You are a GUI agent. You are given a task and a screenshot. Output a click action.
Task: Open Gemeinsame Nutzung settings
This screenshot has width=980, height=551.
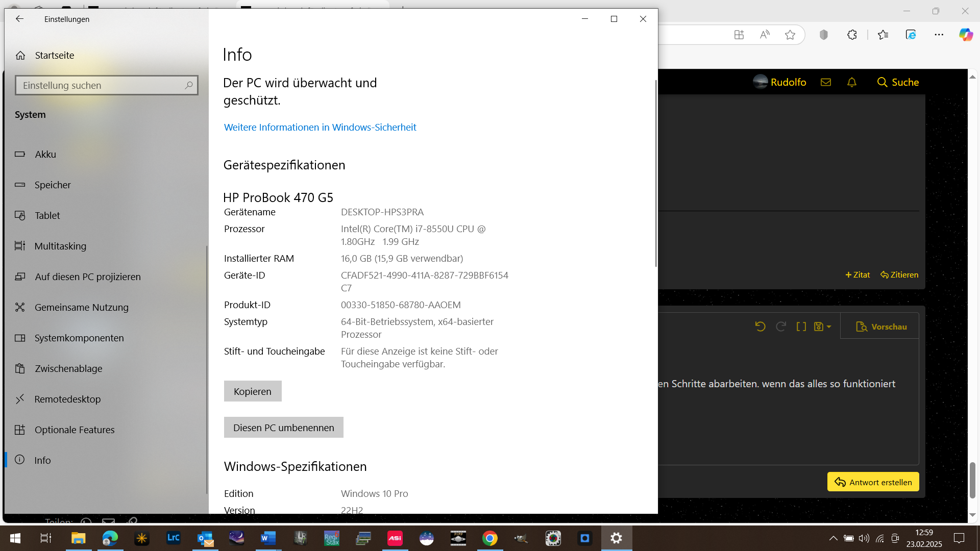click(106, 307)
